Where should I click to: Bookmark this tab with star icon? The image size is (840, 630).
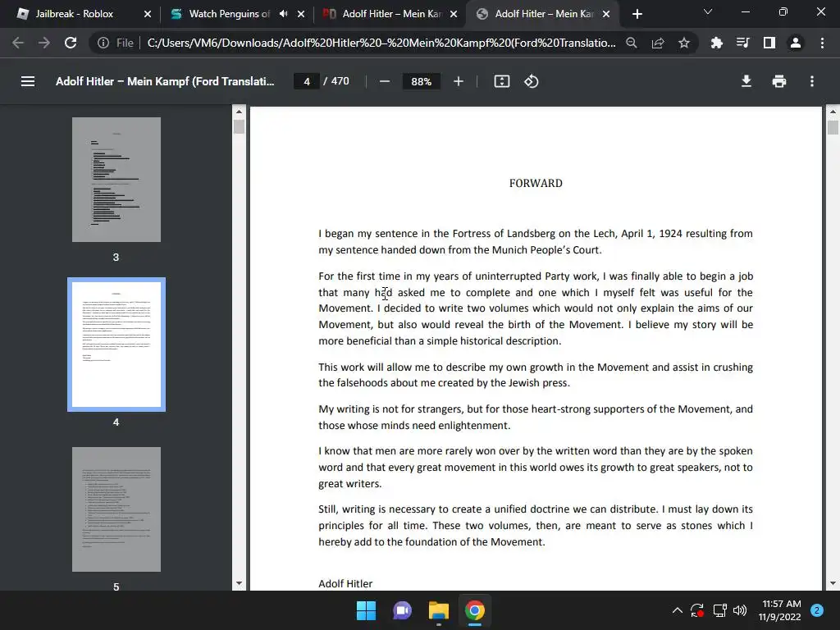[684, 43]
